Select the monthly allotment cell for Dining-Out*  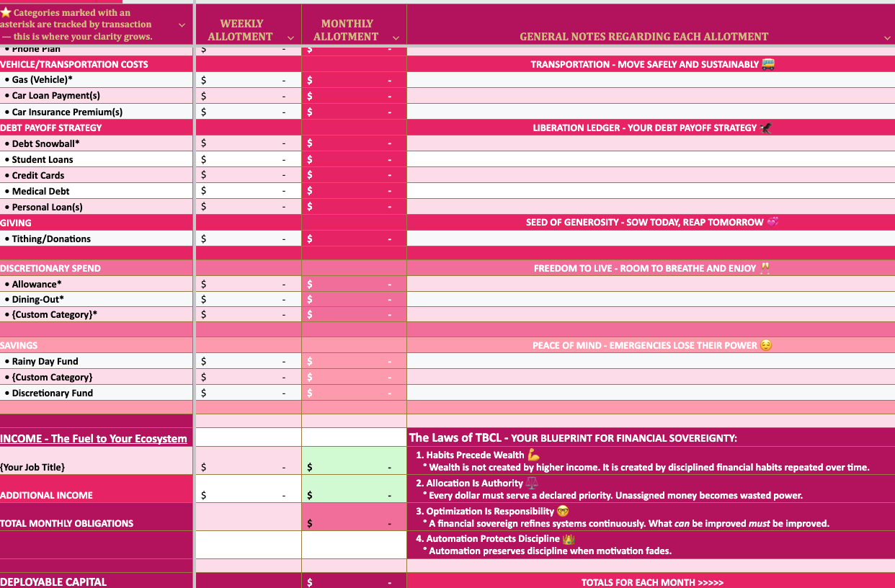tap(354, 299)
